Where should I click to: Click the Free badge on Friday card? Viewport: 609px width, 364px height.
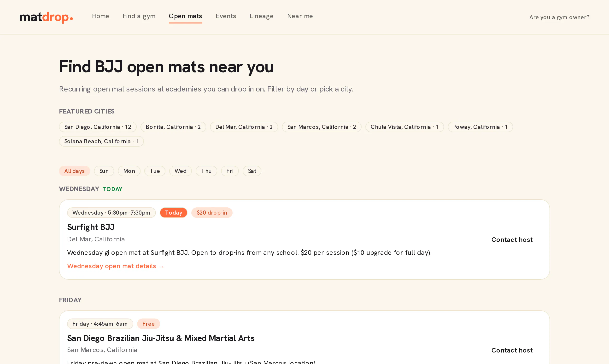click(x=149, y=324)
